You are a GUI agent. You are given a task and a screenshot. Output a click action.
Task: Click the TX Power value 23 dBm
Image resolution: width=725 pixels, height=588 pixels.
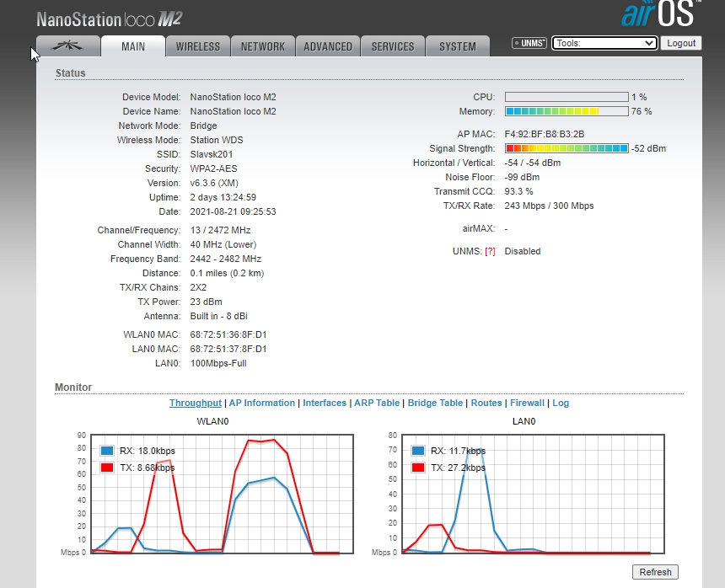207,302
